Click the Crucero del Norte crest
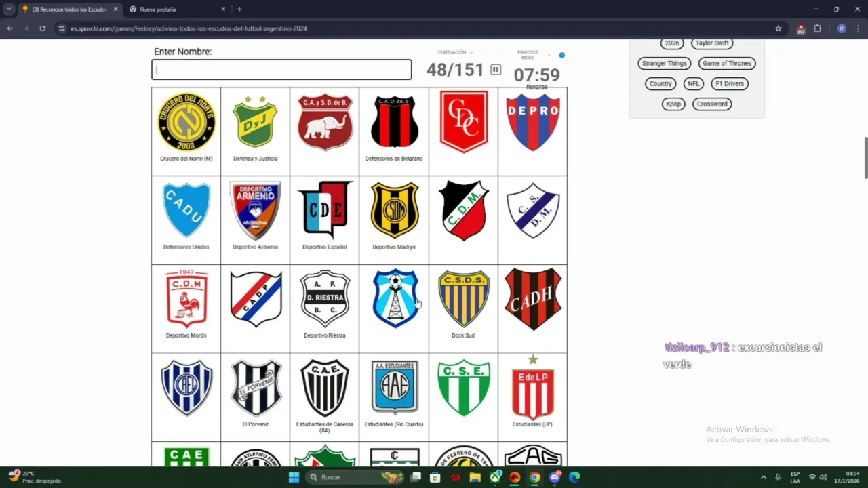The height and width of the screenshot is (488, 868). 186,122
